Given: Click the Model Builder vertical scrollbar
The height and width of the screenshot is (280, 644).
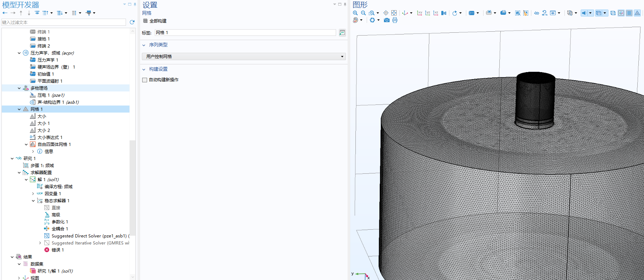Looking at the screenshot, I should click(x=133, y=188).
